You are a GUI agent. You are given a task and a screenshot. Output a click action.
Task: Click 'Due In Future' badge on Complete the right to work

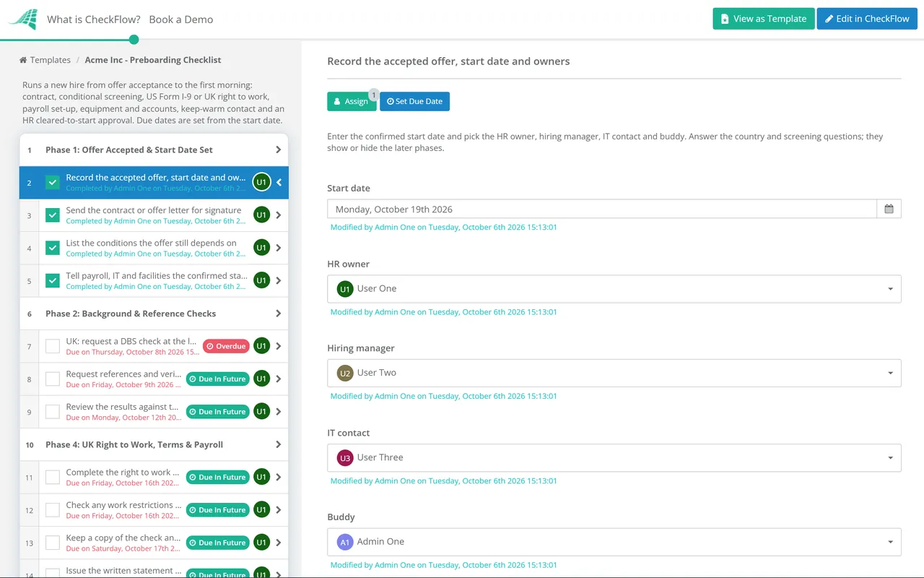click(x=218, y=477)
